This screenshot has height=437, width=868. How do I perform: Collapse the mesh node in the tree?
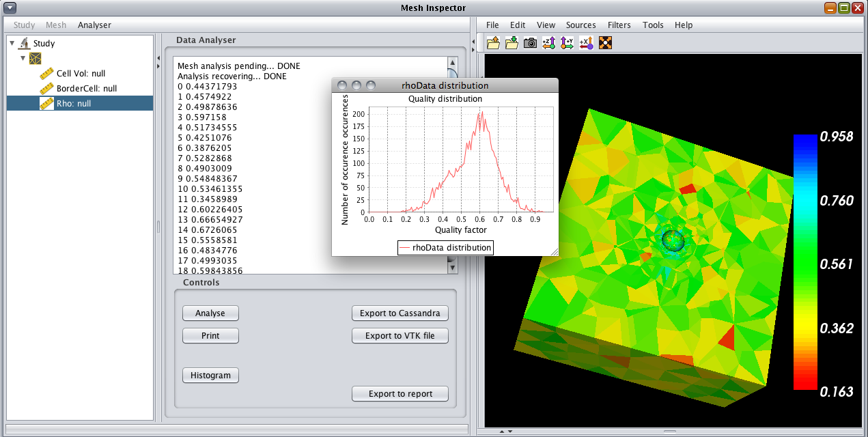pos(23,58)
